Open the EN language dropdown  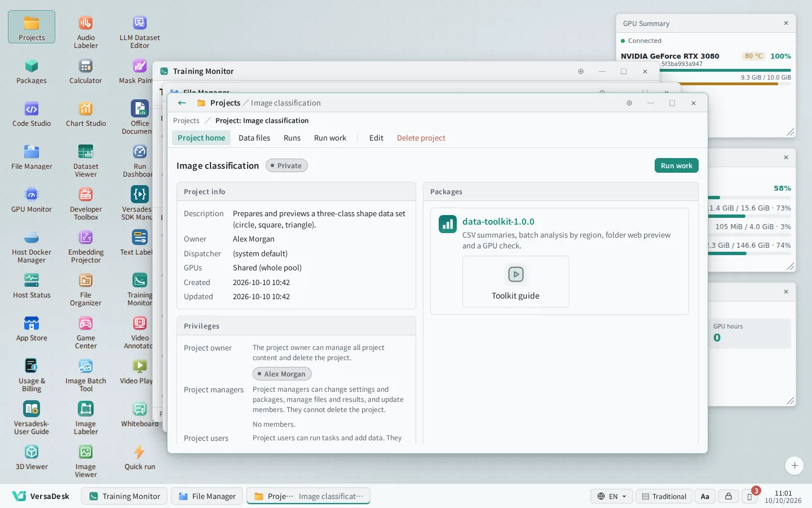tap(612, 496)
